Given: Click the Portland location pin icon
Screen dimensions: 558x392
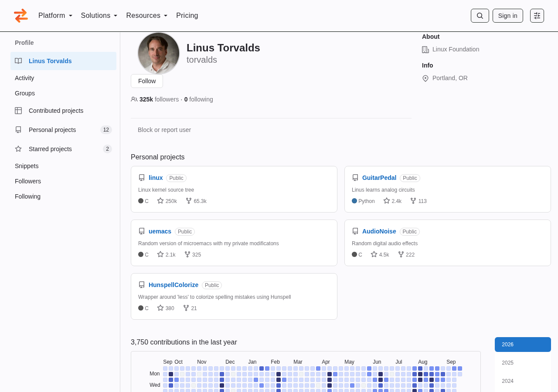Looking at the screenshot, I should (425, 78).
